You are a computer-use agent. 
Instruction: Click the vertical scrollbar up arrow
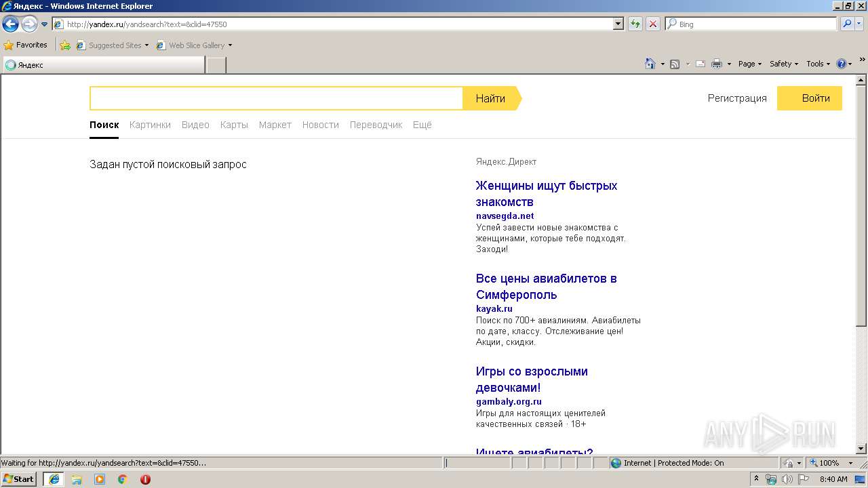click(862, 80)
